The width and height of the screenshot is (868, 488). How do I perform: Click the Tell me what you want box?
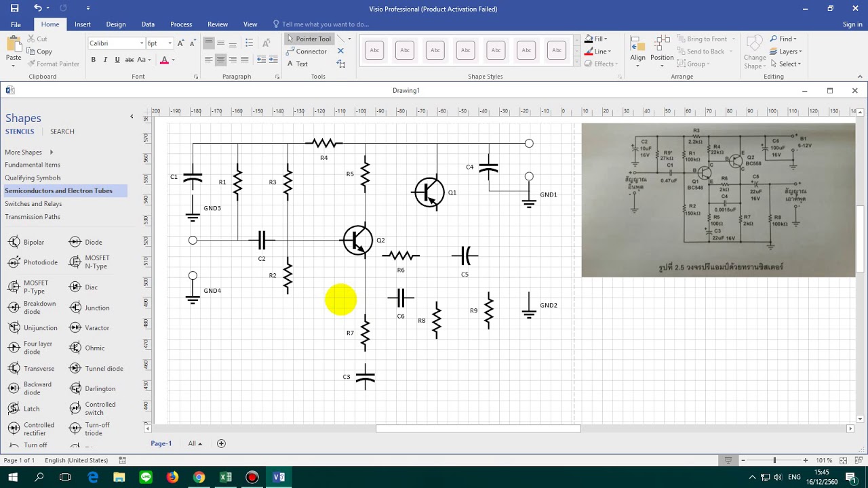pos(320,24)
